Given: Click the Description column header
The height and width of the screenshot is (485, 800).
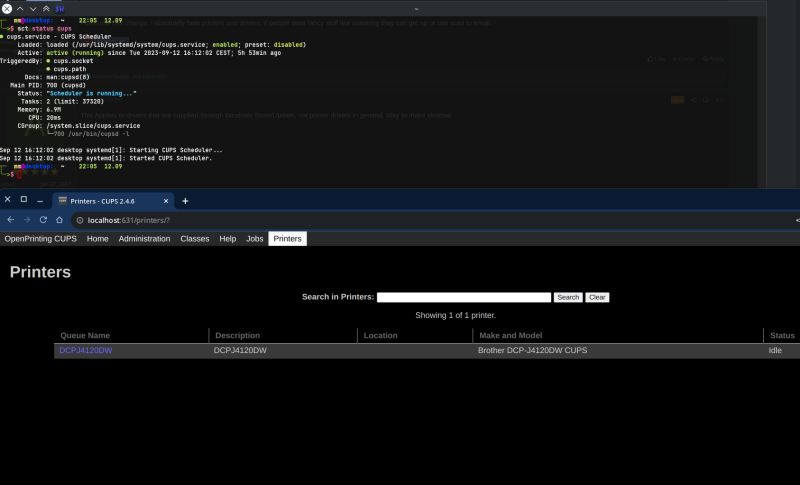Looking at the screenshot, I should pyautogui.click(x=237, y=336).
